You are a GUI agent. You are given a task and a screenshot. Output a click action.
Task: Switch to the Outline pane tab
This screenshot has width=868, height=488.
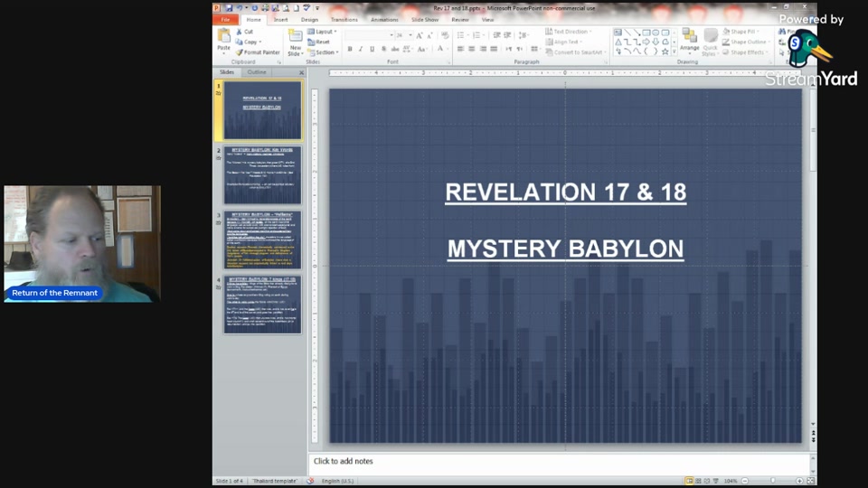tap(257, 72)
